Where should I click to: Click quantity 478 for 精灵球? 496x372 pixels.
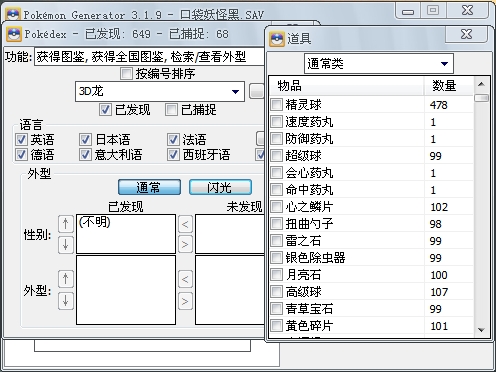(x=439, y=105)
